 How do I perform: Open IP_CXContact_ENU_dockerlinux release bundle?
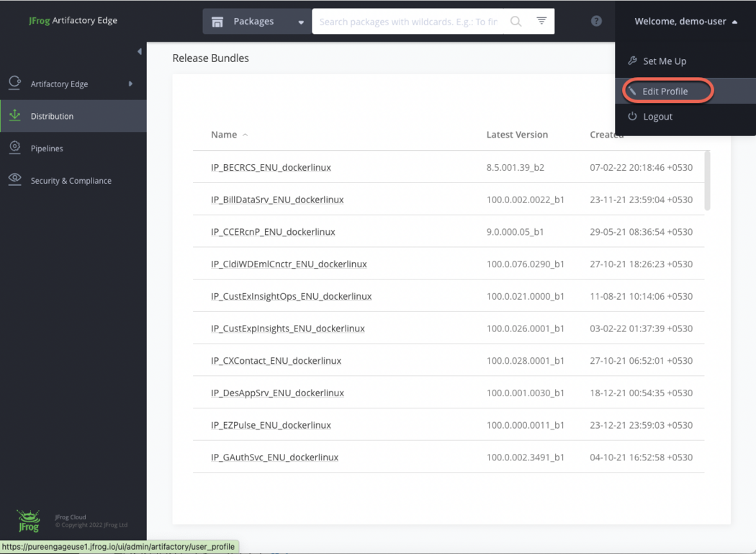coord(276,361)
